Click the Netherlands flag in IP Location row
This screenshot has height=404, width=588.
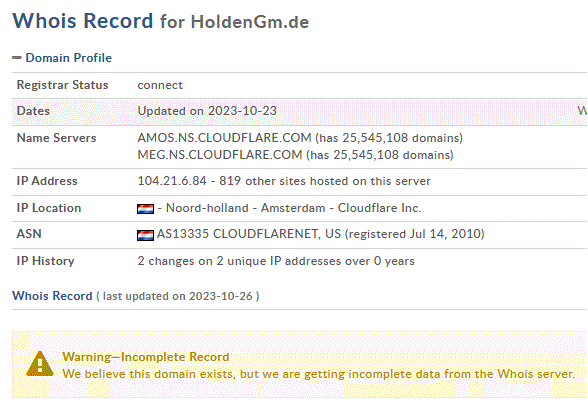tap(146, 209)
